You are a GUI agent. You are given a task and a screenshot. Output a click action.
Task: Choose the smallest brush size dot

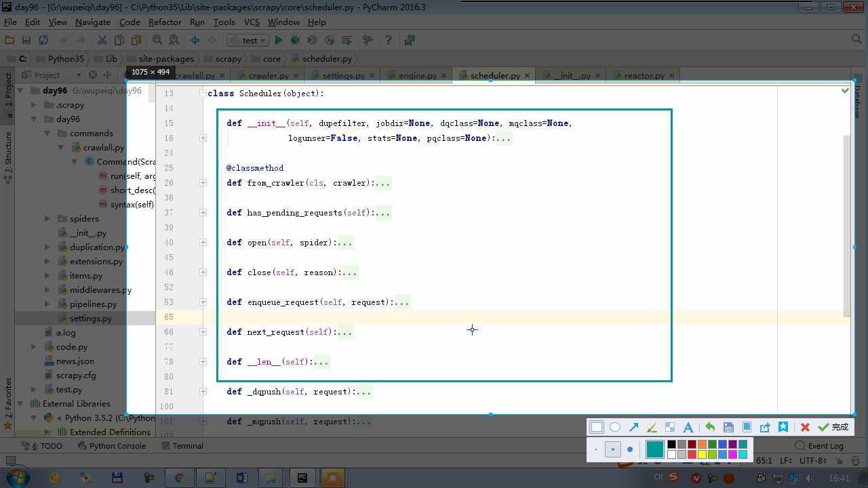pyautogui.click(x=596, y=449)
